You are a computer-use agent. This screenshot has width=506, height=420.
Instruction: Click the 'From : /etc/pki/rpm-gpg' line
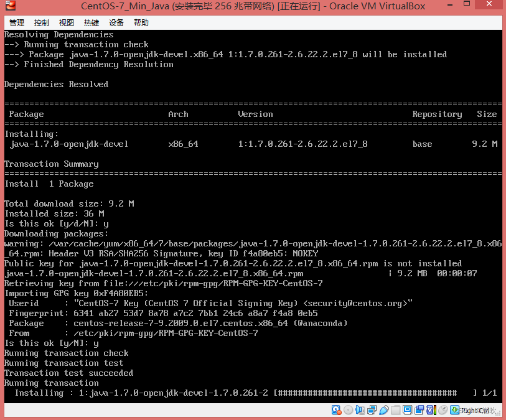tap(133, 334)
